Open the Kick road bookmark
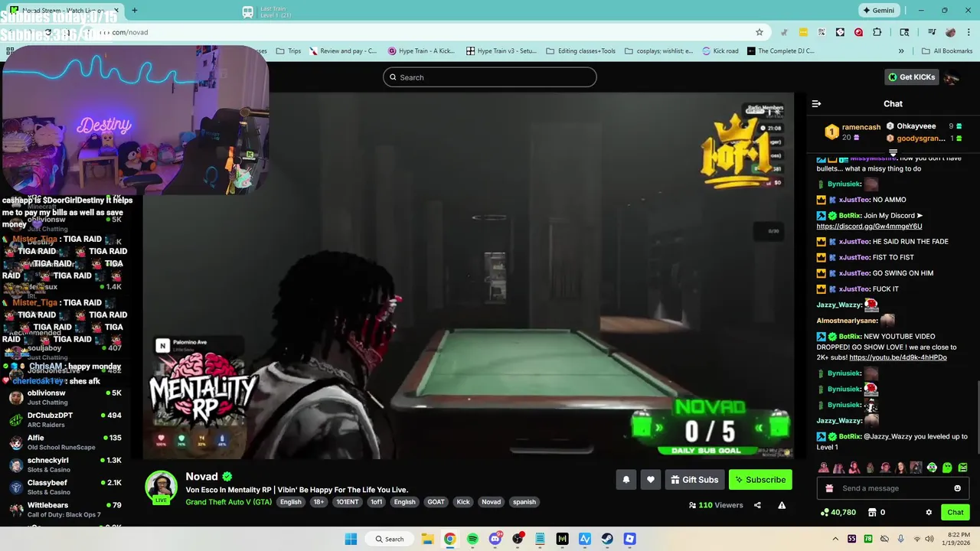The height and width of the screenshot is (551, 980). (720, 51)
